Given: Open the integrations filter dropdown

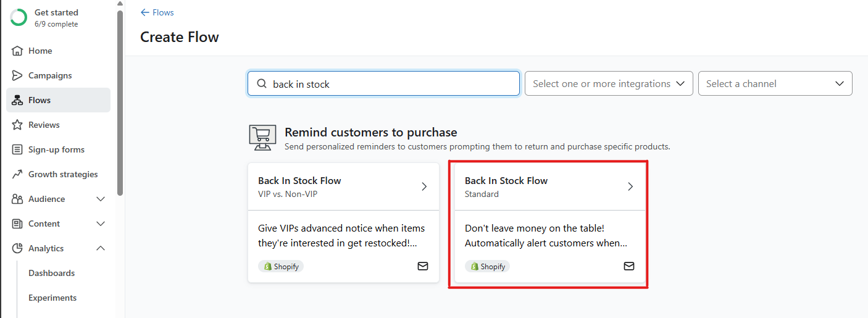Looking at the screenshot, I should [608, 83].
